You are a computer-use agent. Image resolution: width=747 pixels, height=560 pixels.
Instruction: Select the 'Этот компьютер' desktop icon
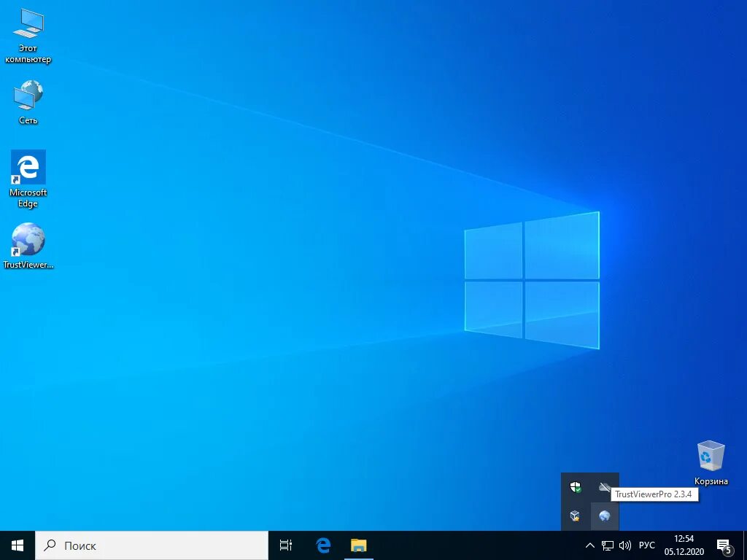pos(28,36)
